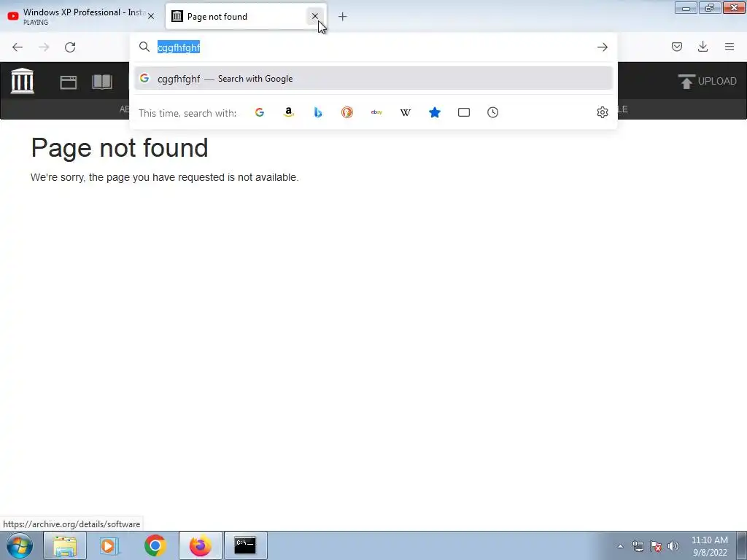Save page to Pocket
747x560 pixels.
click(676, 47)
